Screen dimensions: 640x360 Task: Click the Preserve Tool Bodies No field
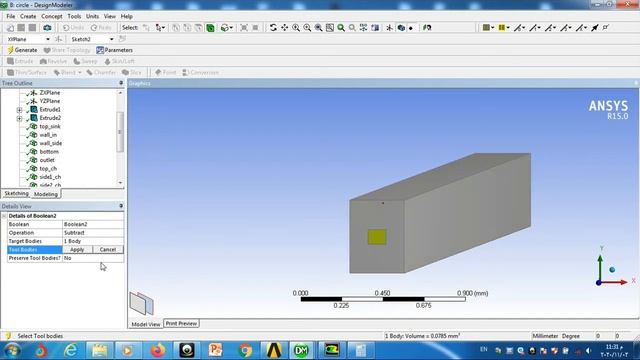(93, 258)
